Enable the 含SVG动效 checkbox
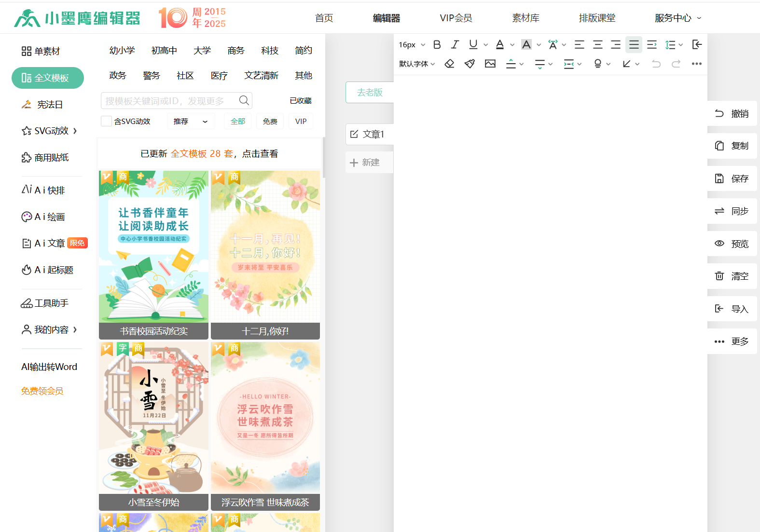The height and width of the screenshot is (532, 760). pos(106,121)
